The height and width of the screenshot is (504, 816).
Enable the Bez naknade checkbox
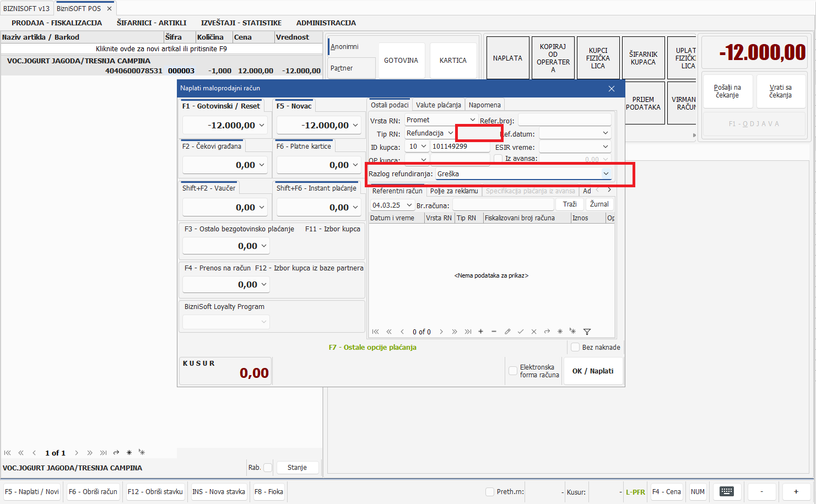[575, 347]
